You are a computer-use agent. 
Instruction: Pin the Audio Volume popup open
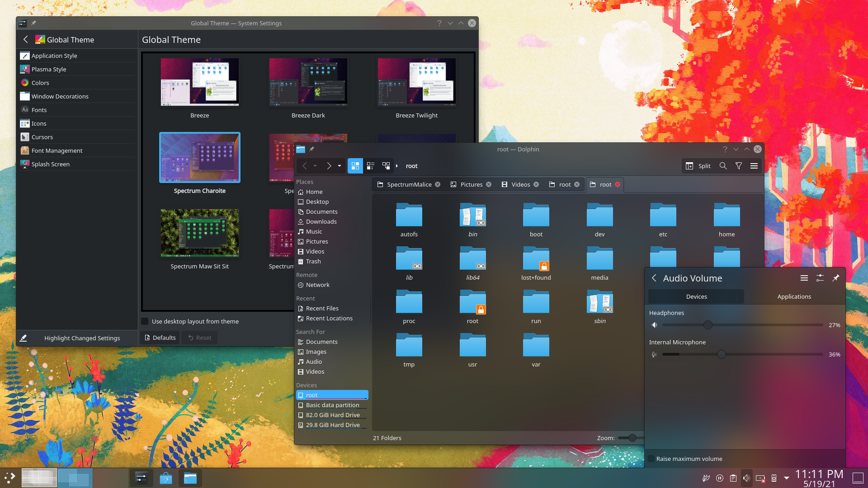pos(836,278)
